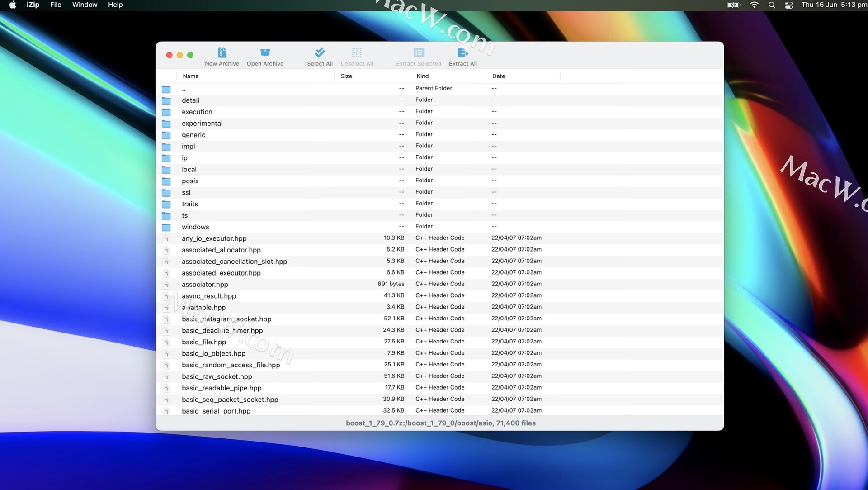Click the Deselect All toolbar icon
This screenshot has height=490, width=868.
point(357,52)
